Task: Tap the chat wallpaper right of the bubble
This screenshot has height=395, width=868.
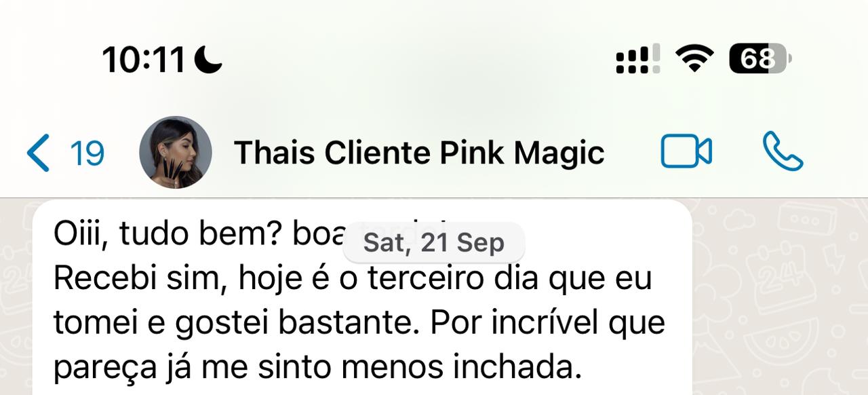Action: (x=780, y=299)
